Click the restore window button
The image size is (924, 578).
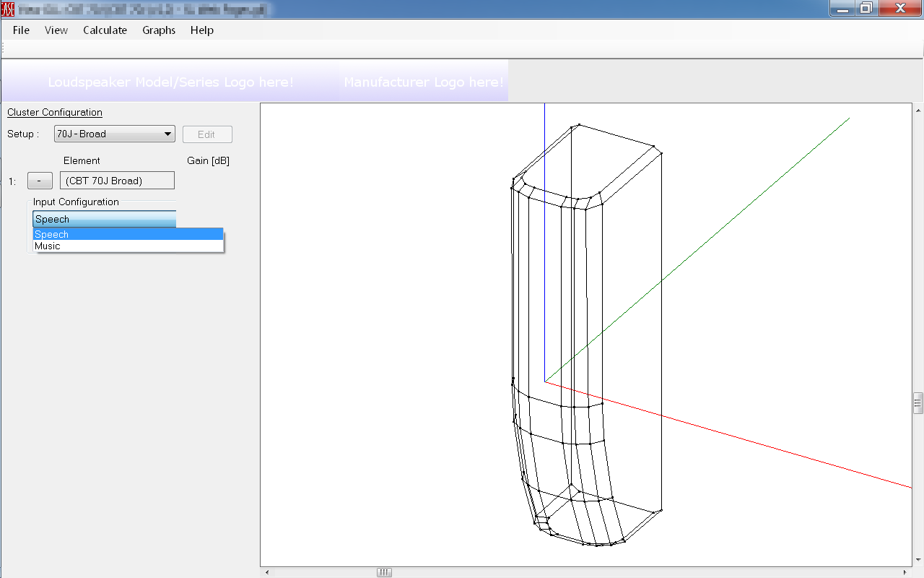point(866,8)
